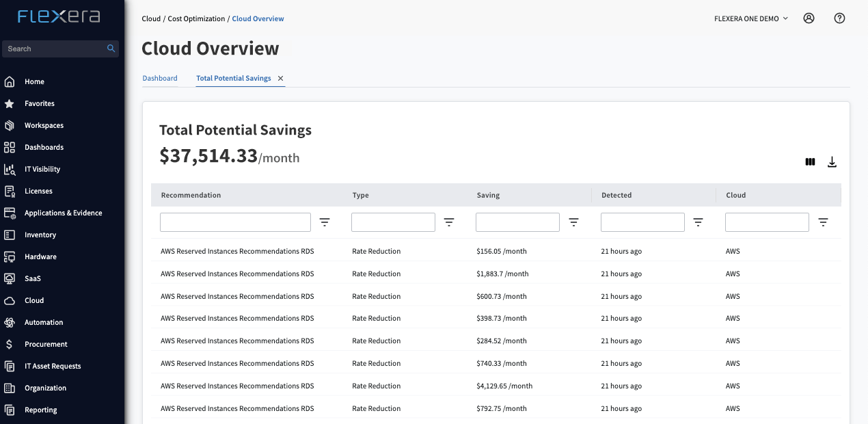
Task: Close the Total Potential Savings tab
Action: pos(280,79)
